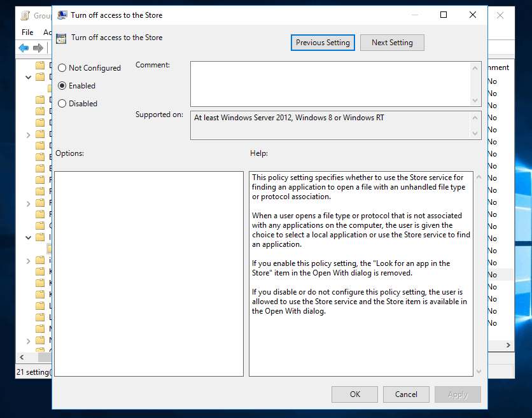532x418 pixels.
Task: Click Forward arrow in Group Policy Editor toolbar
Action: [x=38, y=48]
